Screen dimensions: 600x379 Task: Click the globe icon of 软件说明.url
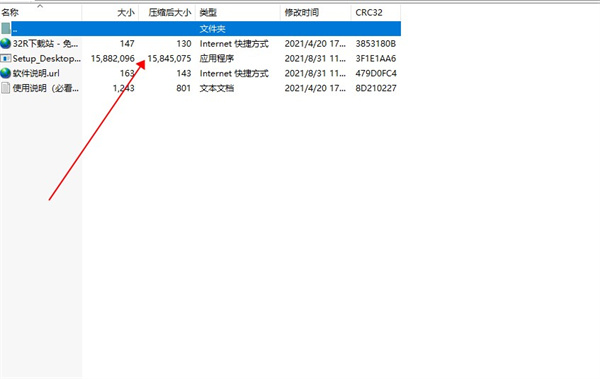(x=5, y=73)
